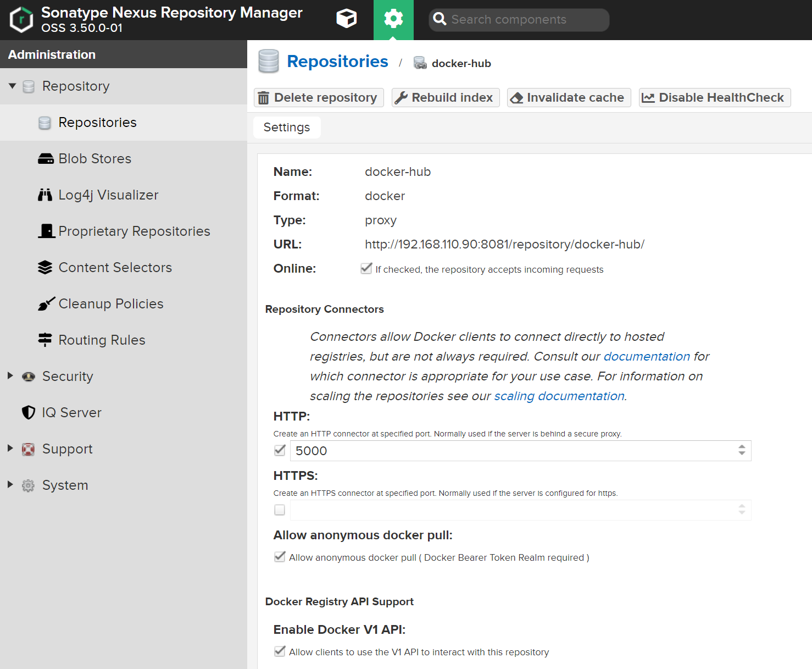Click the Security icon in sidebar
Screen dimensions: 812x669
click(x=29, y=377)
